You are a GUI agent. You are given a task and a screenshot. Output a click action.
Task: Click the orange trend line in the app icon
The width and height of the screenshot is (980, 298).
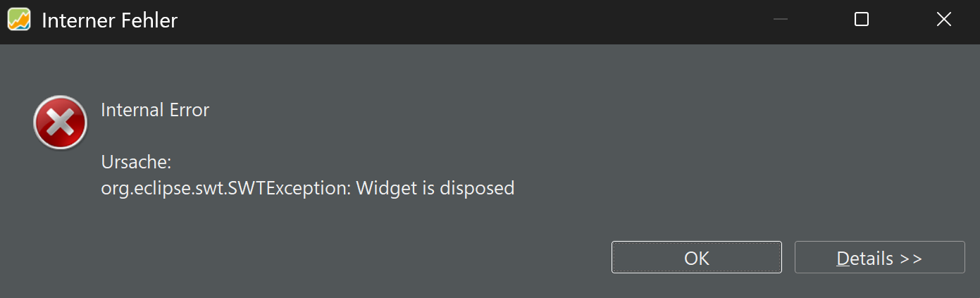click(19, 20)
